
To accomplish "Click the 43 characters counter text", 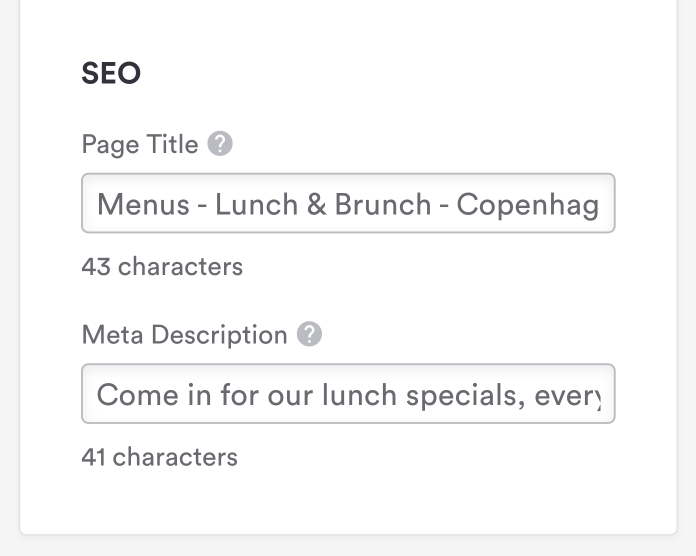I will click(162, 267).
